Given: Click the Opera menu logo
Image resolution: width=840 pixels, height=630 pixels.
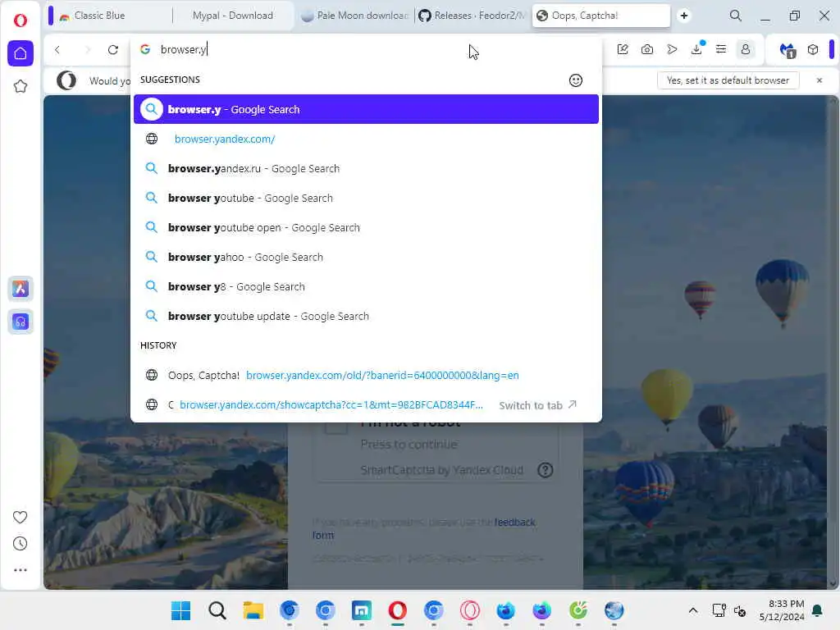Looking at the screenshot, I should [x=21, y=21].
